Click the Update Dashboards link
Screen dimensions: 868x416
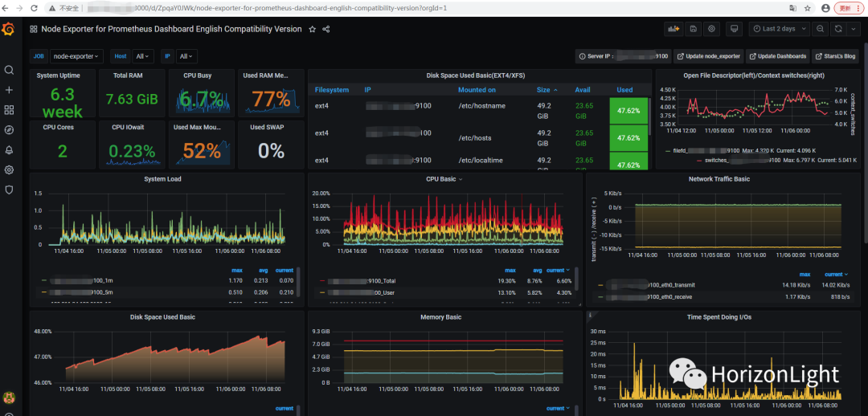click(x=777, y=56)
